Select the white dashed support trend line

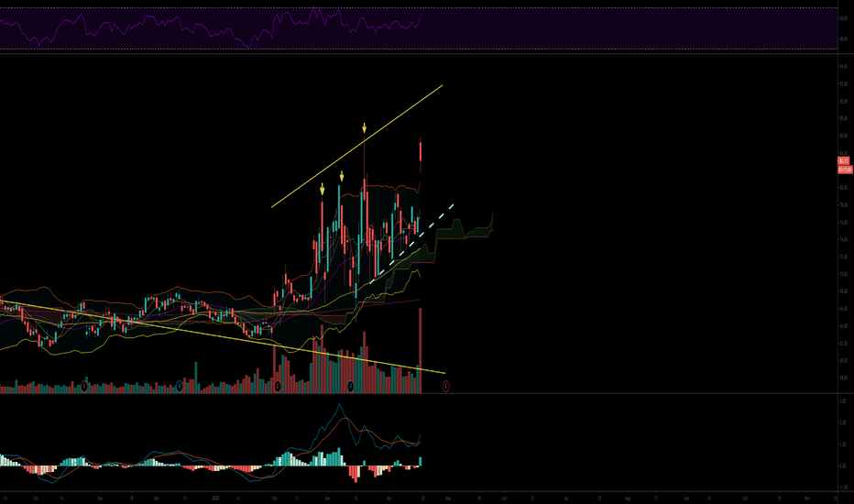(411, 244)
